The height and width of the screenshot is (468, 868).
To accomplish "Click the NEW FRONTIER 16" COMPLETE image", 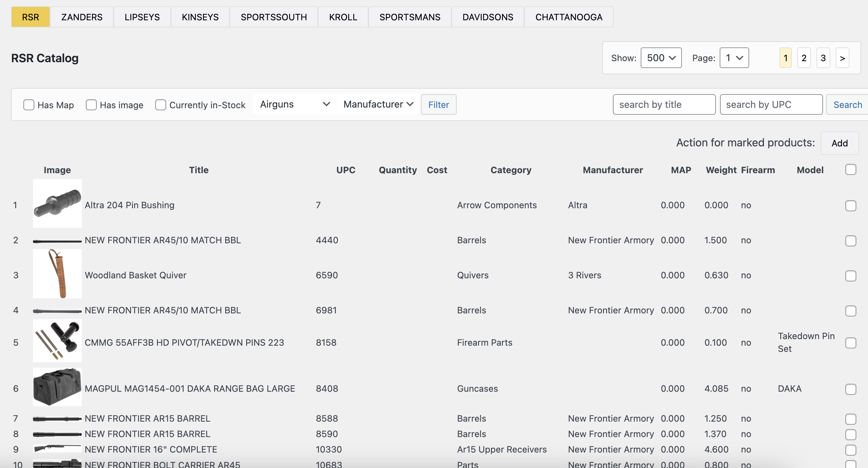I will [57, 448].
